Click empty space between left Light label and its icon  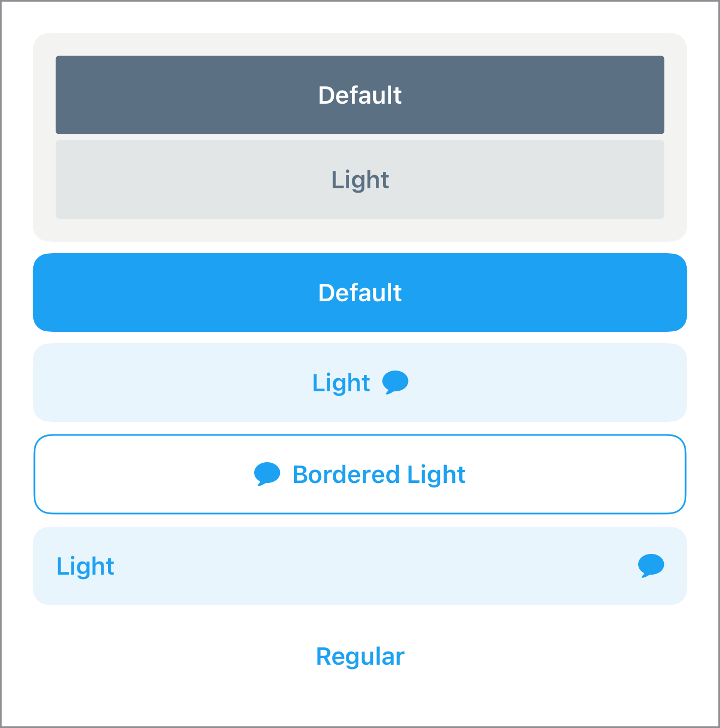376,566
